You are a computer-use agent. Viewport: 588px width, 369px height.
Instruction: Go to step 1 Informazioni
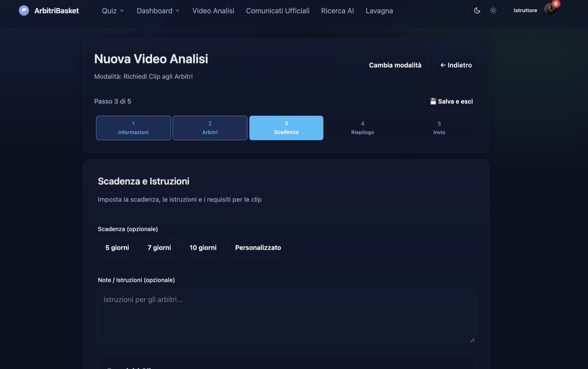point(133,128)
